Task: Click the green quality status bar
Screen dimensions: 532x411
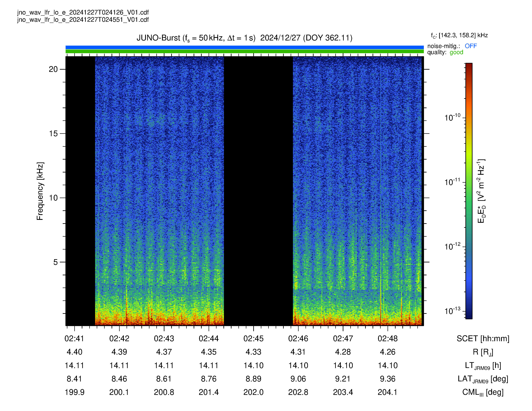Action: click(x=245, y=51)
